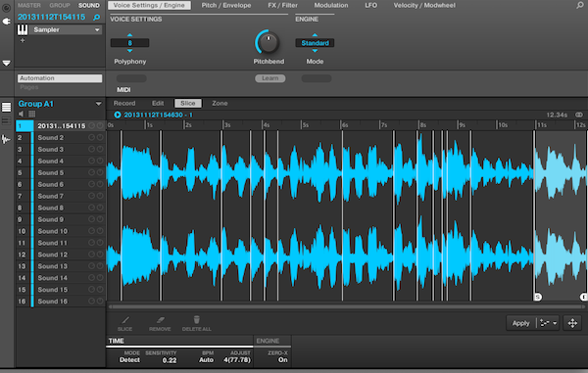Open the FX / Filter page
Screen dimensions: 588x373
coord(283,5)
